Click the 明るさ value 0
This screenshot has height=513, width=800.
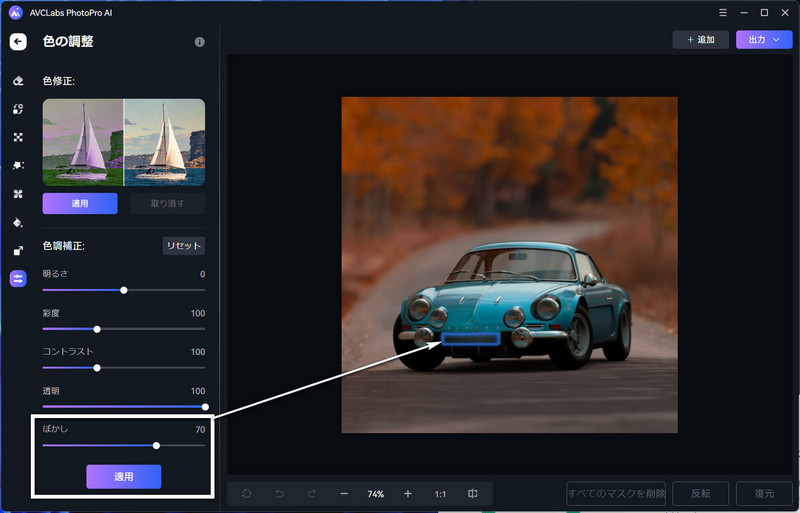pyautogui.click(x=203, y=274)
